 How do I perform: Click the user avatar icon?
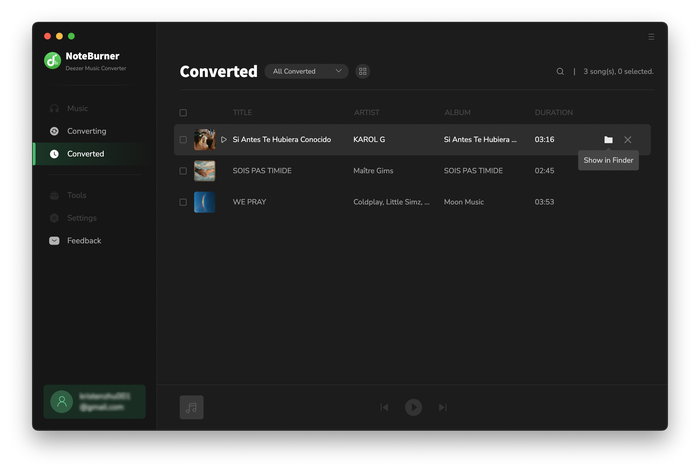62,402
